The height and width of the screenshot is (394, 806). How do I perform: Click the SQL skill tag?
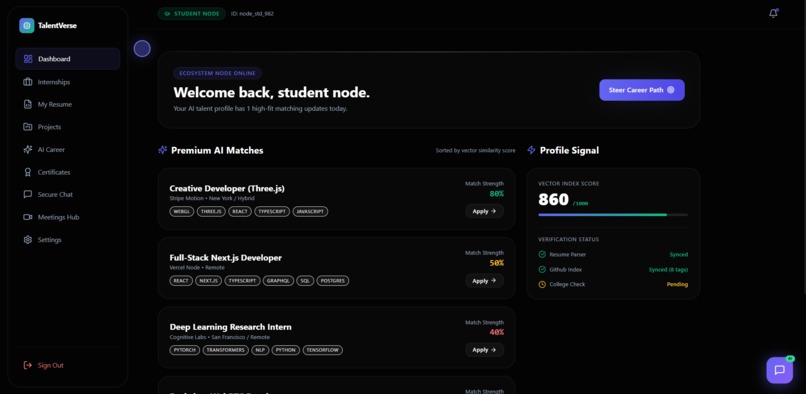pyautogui.click(x=305, y=281)
